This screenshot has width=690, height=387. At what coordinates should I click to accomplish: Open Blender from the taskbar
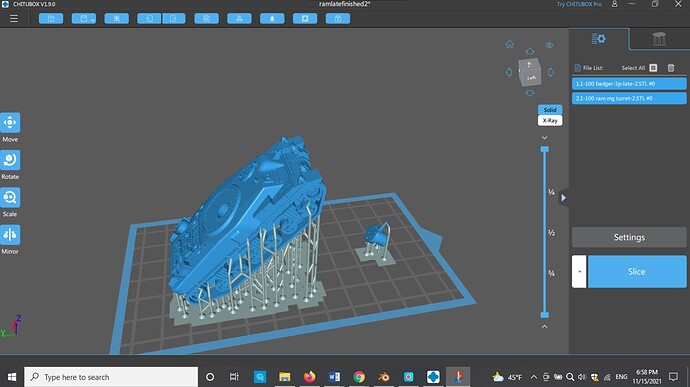click(x=384, y=377)
